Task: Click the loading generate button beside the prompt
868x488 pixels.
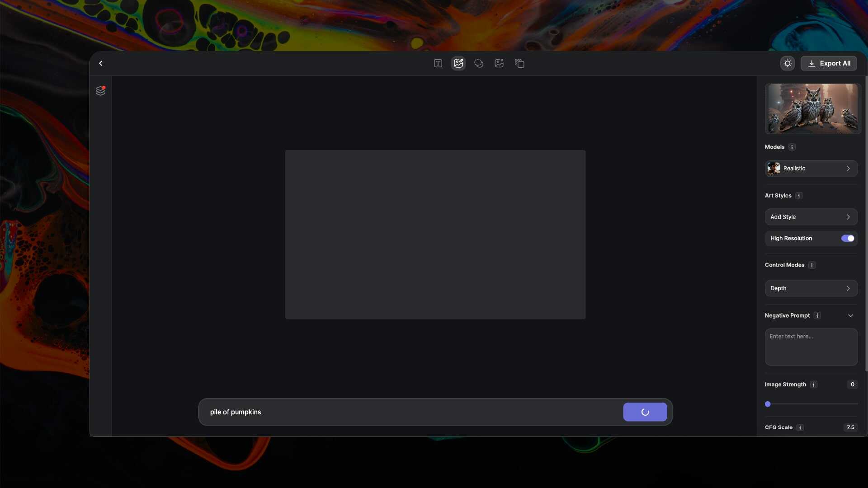Action: (645, 412)
